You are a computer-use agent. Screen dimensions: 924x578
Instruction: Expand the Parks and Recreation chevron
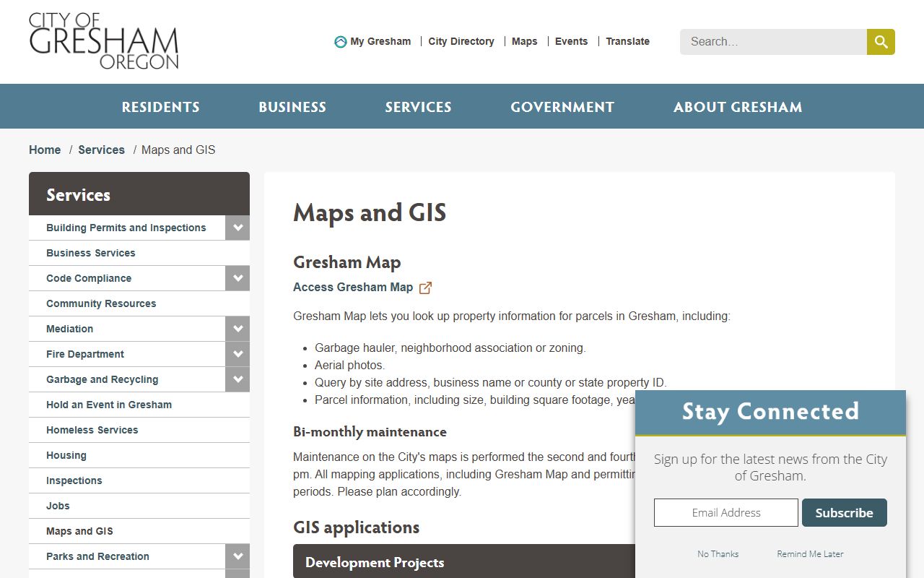point(237,556)
